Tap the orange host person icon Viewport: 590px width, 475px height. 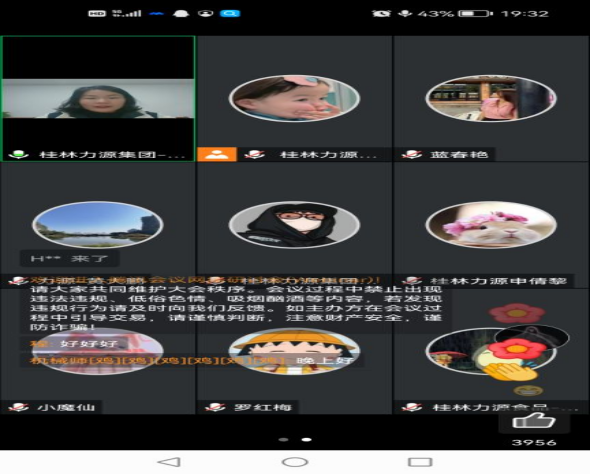(x=217, y=154)
